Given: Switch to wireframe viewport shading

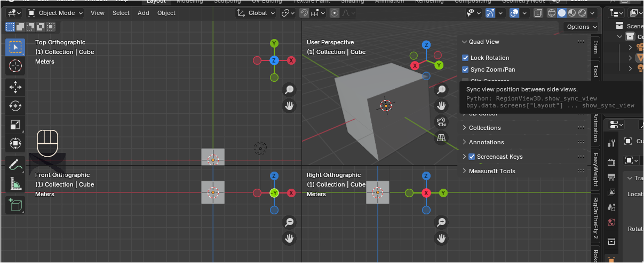Looking at the screenshot, I should click(x=552, y=13).
